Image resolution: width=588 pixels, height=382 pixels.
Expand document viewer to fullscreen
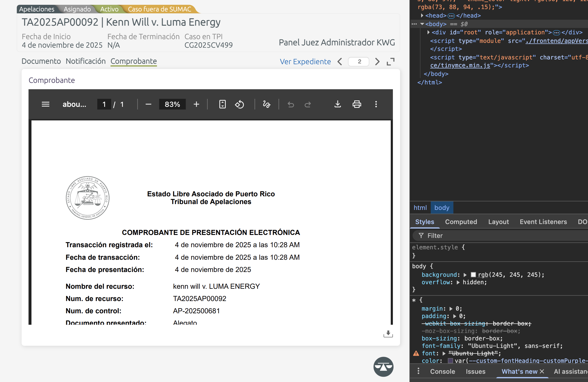[x=390, y=62]
